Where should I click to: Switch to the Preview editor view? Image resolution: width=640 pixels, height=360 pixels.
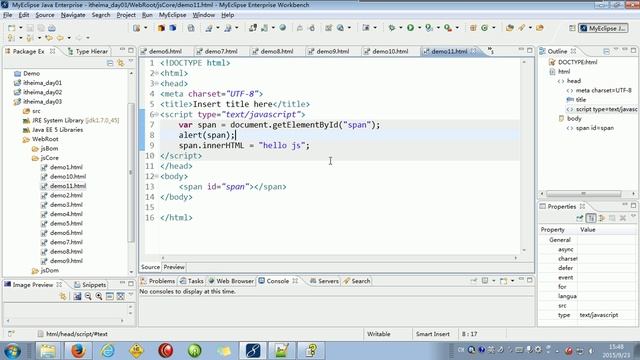click(174, 267)
